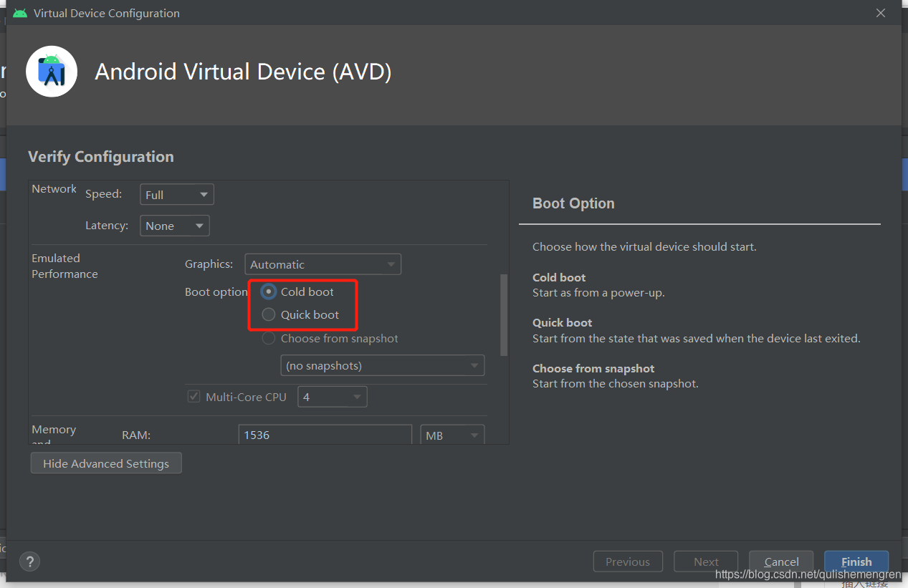Click the Next button
The width and height of the screenshot is (908, 588).
(x=706, y=562)
